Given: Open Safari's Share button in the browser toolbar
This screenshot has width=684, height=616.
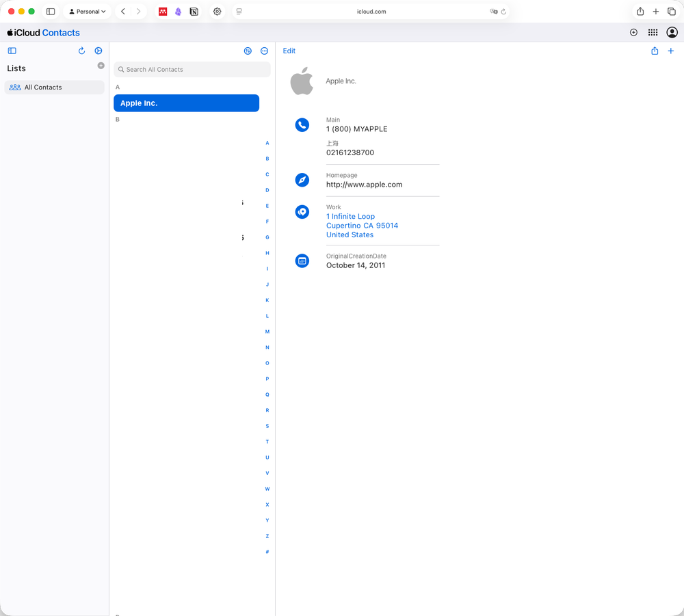Looking at the screenshot, I should (x=640, y=12).
